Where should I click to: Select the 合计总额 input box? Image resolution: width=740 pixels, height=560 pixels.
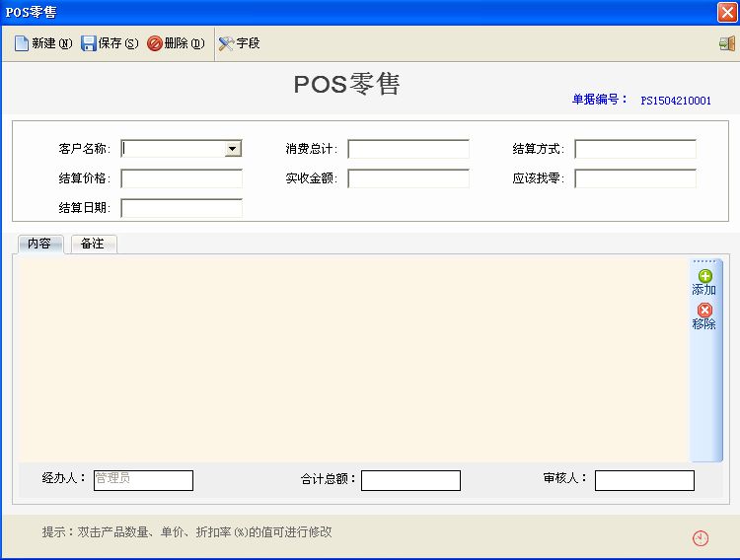tap(410, 480)
